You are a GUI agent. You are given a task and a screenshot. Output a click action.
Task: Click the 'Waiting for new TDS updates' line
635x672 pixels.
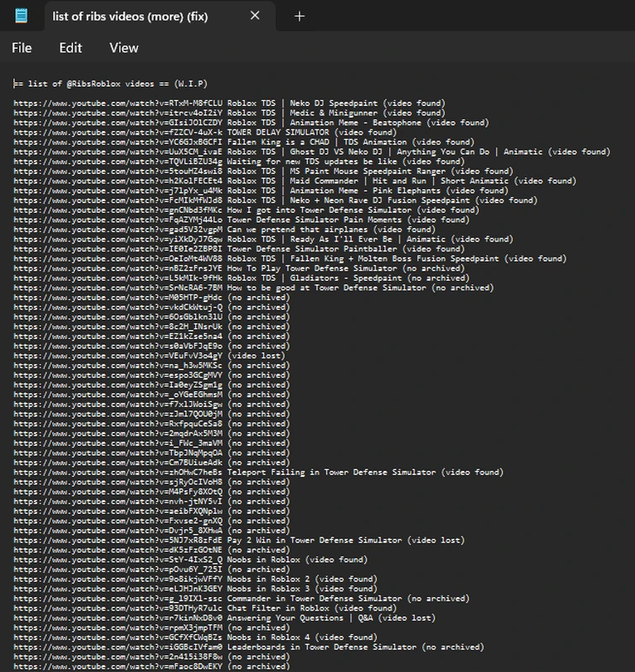(x=239, y=161)
